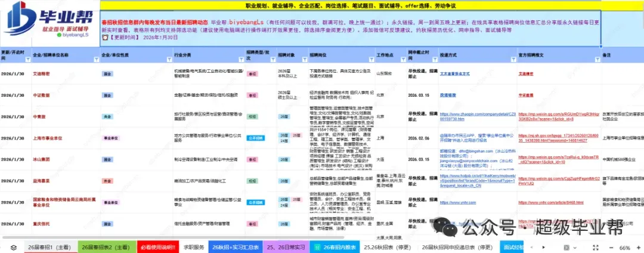Viewport: 644px width, 253px height.
Task: Open the zhaopin.com link for 中青旅
Action: 477,116
